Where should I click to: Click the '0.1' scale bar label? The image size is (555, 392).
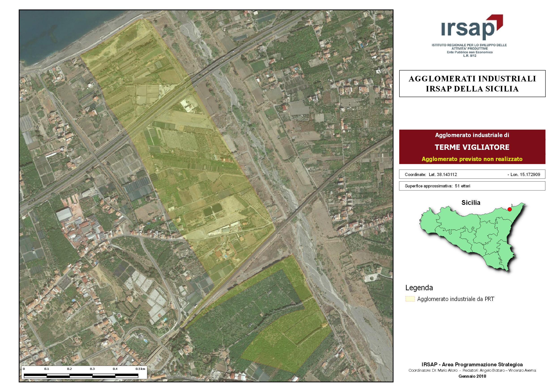(x=47, y=369)
